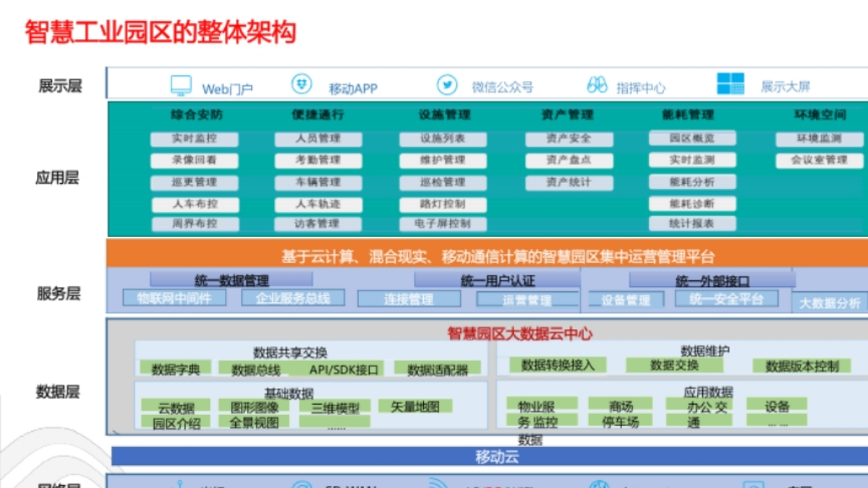
Task: Select the 维护管理 box
Action: pyautogui.click(x=443, y=160)
